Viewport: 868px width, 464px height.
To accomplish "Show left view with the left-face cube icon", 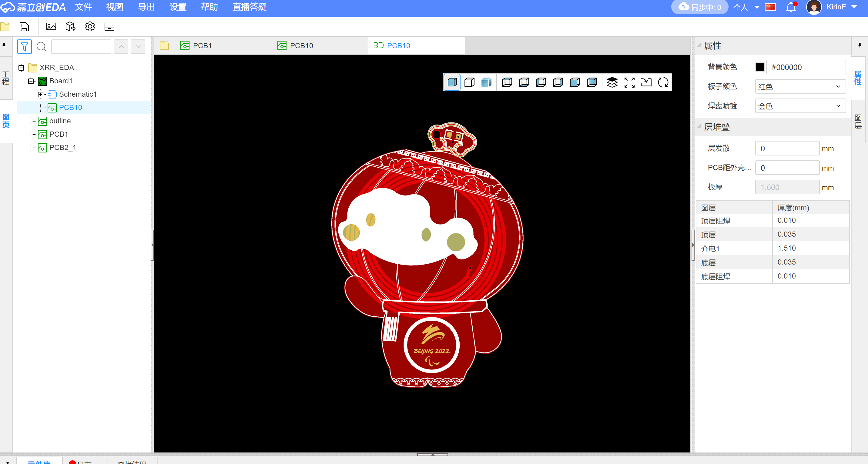I will (541, 82).
